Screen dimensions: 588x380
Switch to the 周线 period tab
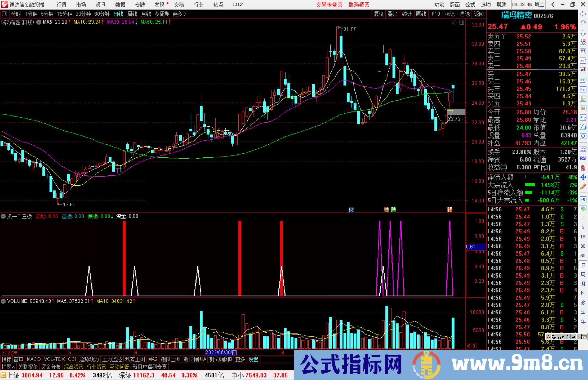click(132, 14)
